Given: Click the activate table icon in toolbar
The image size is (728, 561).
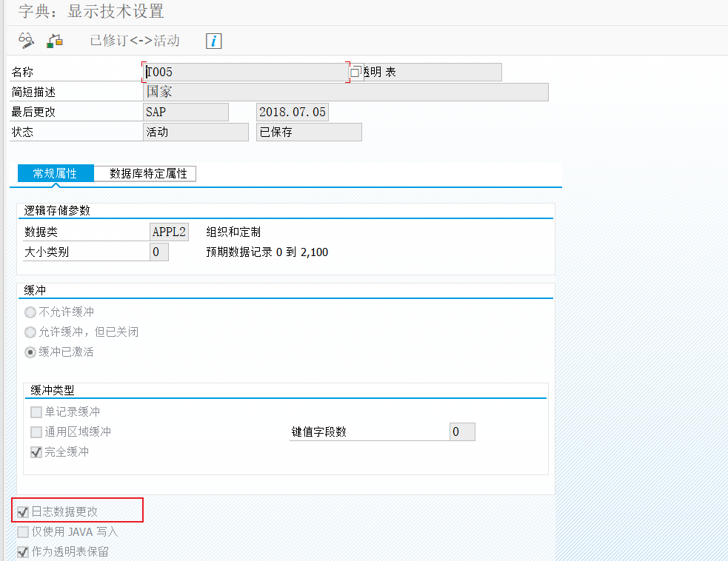Looking at the screenshot, I should tap(55, 41).
